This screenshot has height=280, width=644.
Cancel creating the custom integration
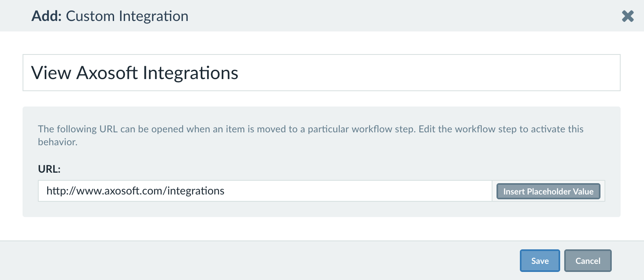click(588, 260)
